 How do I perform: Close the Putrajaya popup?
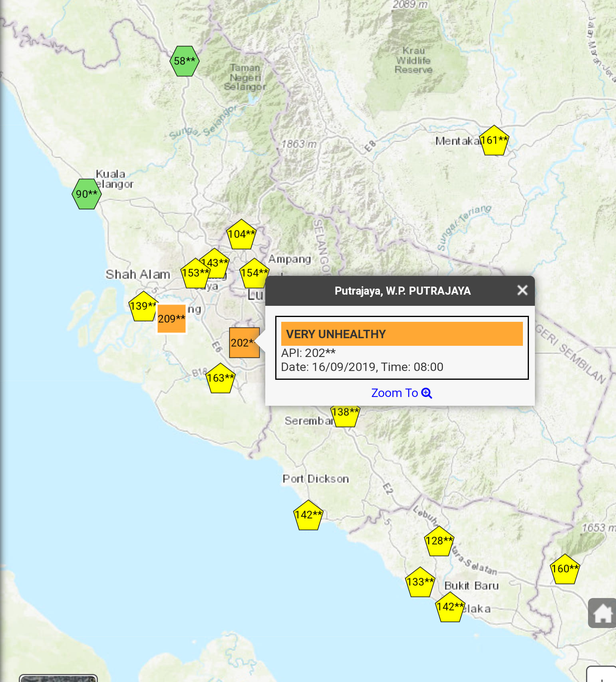click(522, 290)
